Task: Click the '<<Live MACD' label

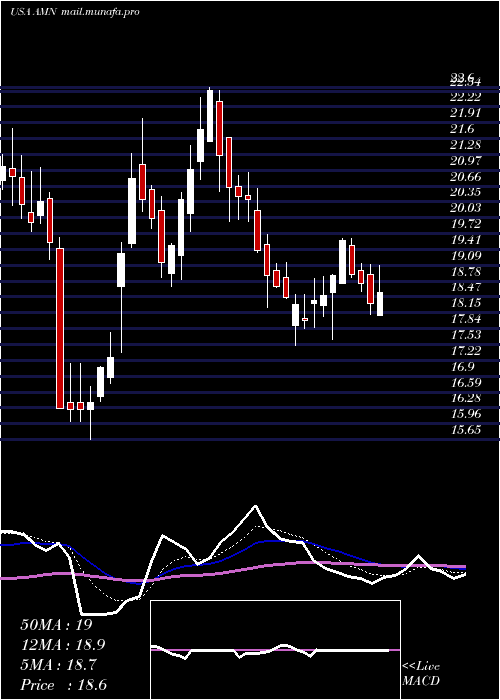Action: click(421, 674)
